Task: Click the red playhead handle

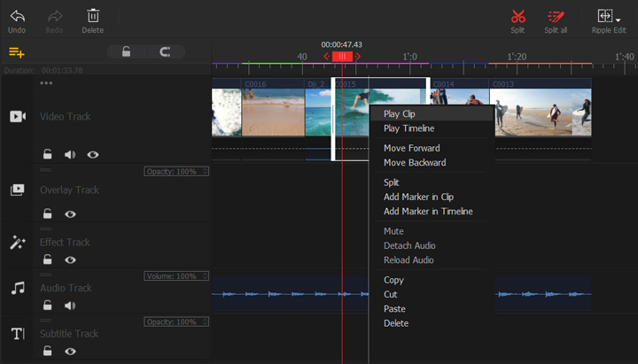Action: click(x=342, y=57)
